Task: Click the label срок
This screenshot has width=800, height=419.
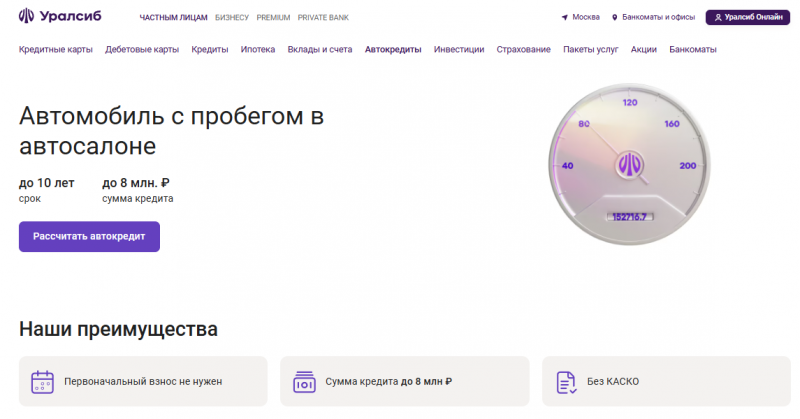Action: (30, 199)
